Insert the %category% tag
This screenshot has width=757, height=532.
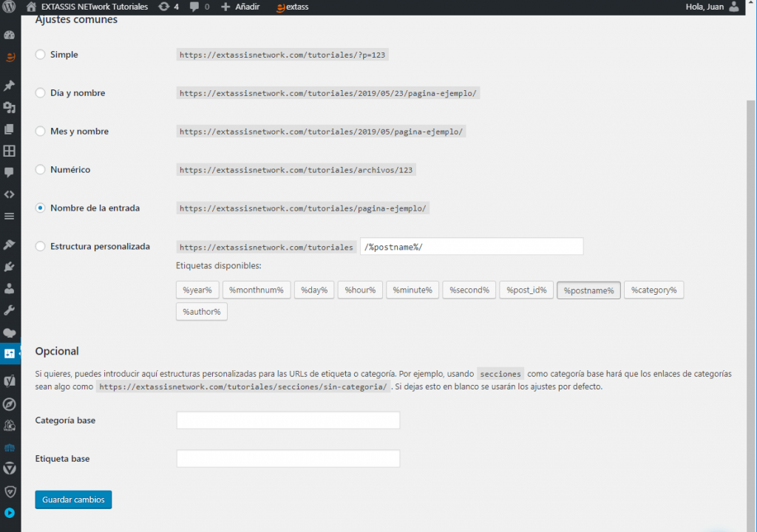click(654, 290)
